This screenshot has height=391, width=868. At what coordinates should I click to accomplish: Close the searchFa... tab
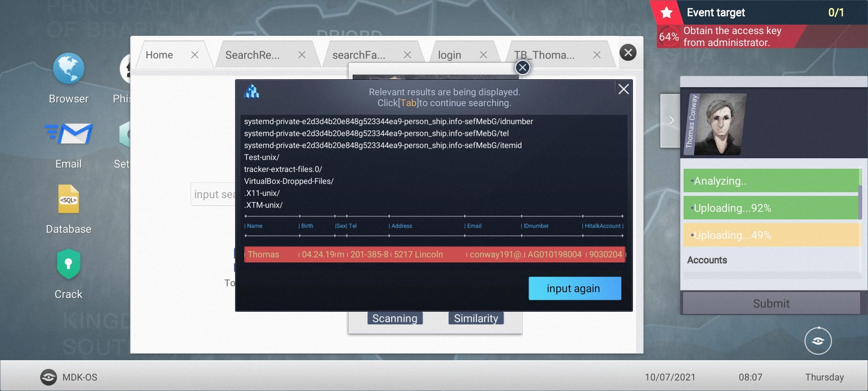pyautogui.click(x=407, y=55)
